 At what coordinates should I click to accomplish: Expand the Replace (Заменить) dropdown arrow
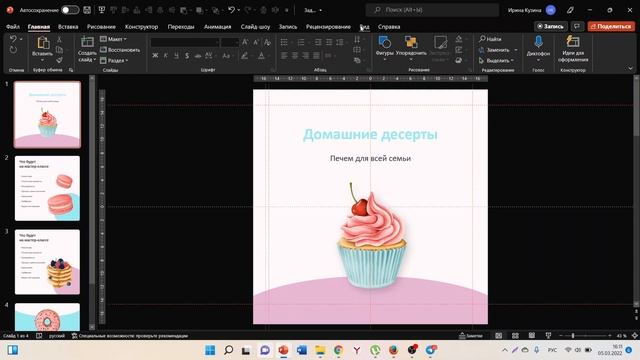click(516, 50)
